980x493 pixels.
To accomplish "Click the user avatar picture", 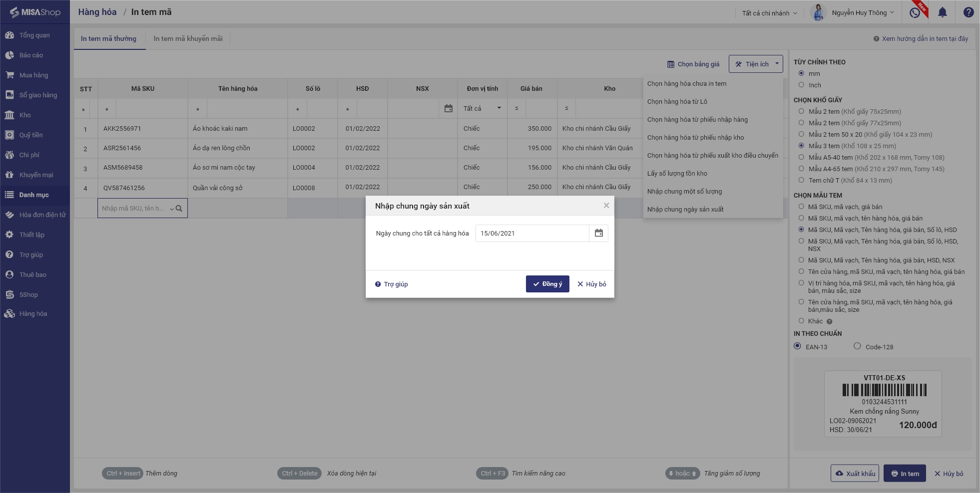I will pos(818,12).
